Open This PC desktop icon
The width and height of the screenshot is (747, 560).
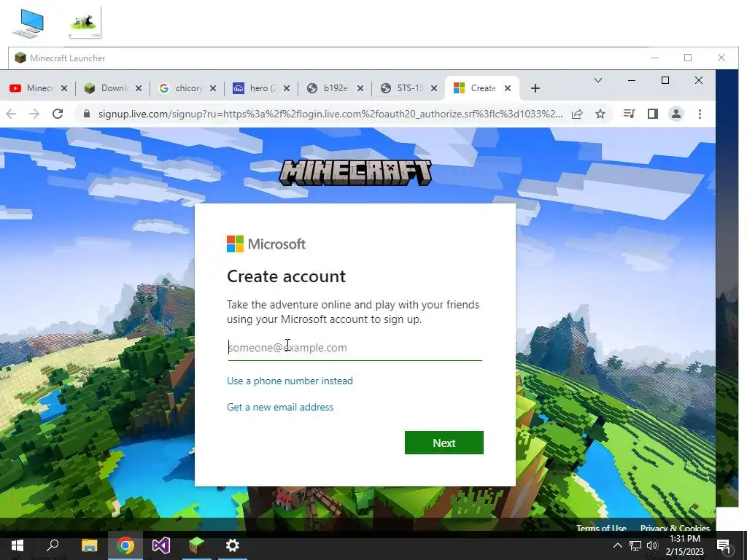[28, 23]
